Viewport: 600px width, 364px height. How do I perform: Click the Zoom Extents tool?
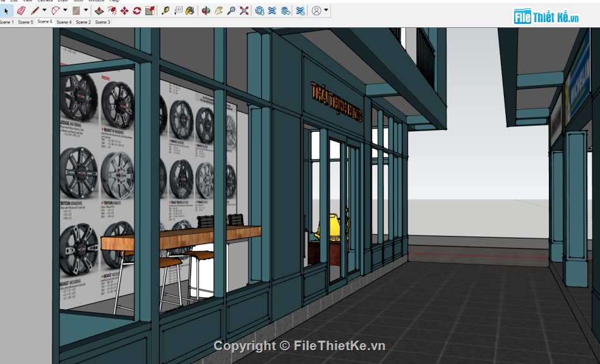tap(244, 11)
